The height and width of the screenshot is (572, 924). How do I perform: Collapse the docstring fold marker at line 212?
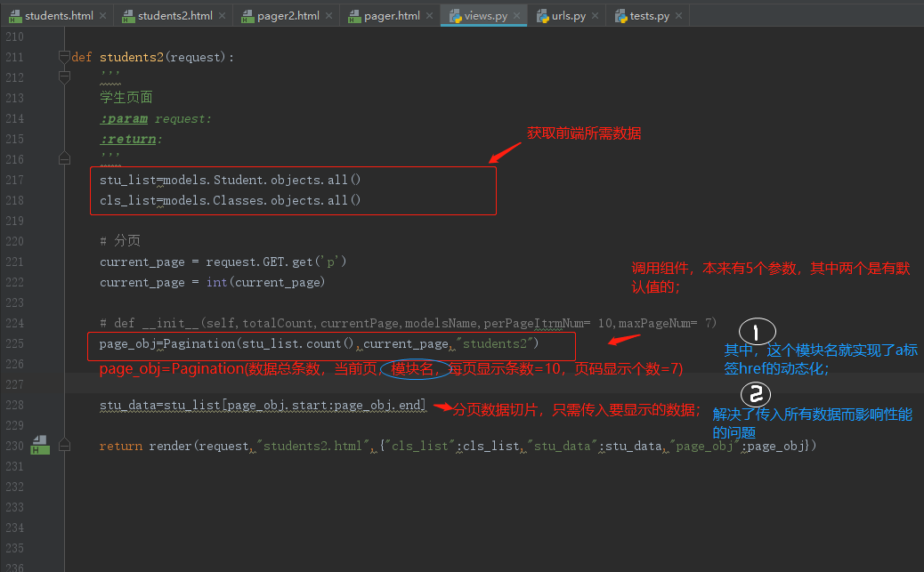point(63,77)
